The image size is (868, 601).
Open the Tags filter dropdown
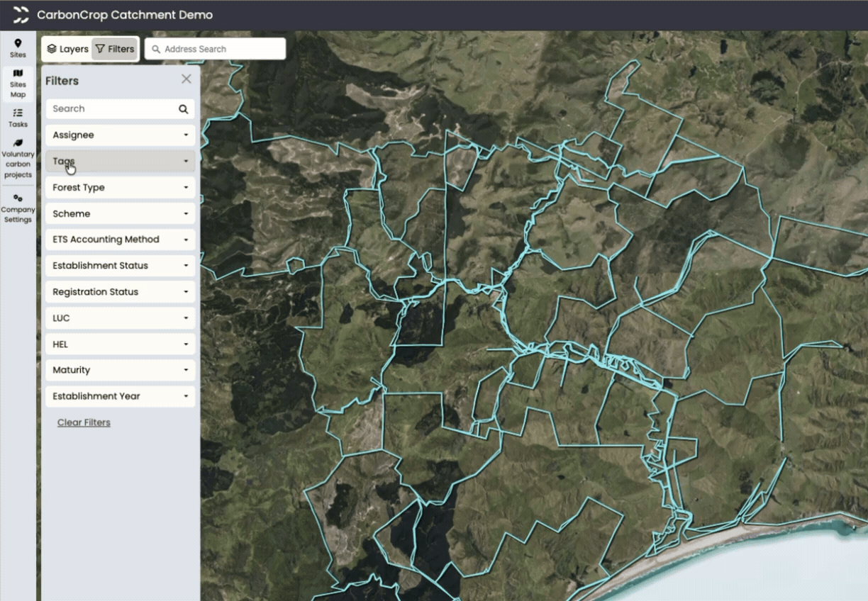pos(121,162)
